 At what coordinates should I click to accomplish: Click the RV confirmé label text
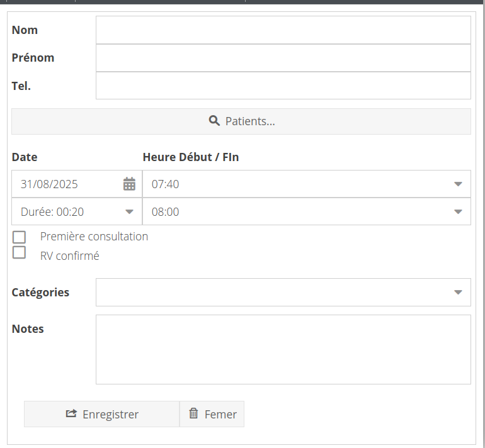70,256
